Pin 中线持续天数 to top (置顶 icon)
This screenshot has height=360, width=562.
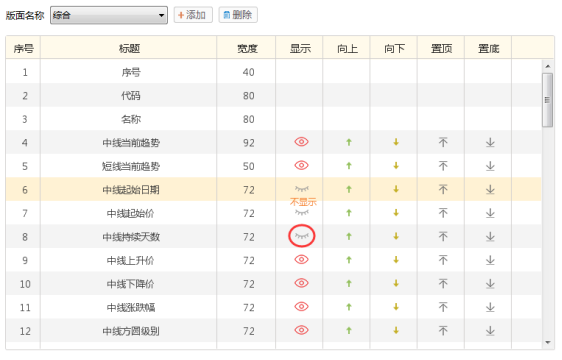[443, 236]
